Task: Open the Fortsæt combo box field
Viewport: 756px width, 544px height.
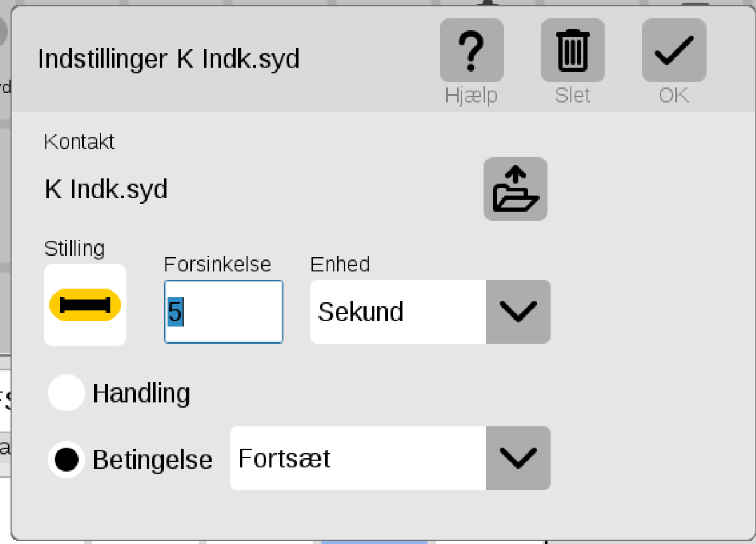Action: 390,458
